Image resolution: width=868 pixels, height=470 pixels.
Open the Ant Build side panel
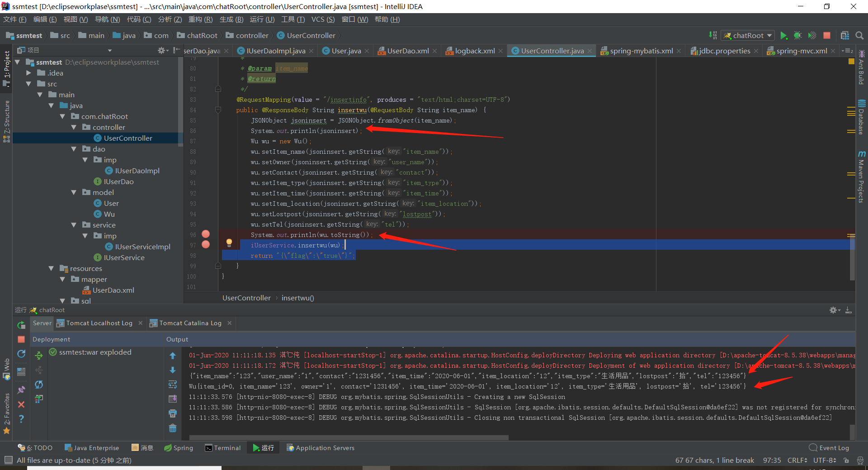coord(861,67)
